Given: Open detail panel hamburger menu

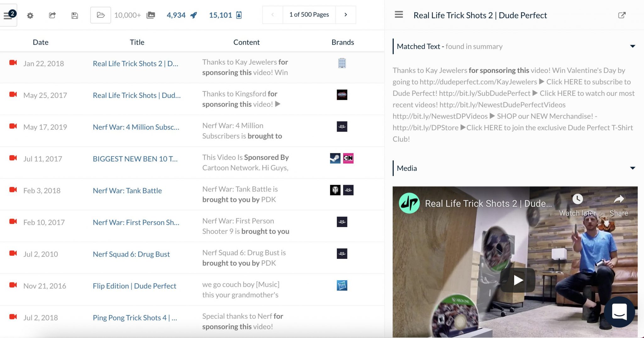Looking at the screenshot, I should pyautogui.click(x=399, y=15).
